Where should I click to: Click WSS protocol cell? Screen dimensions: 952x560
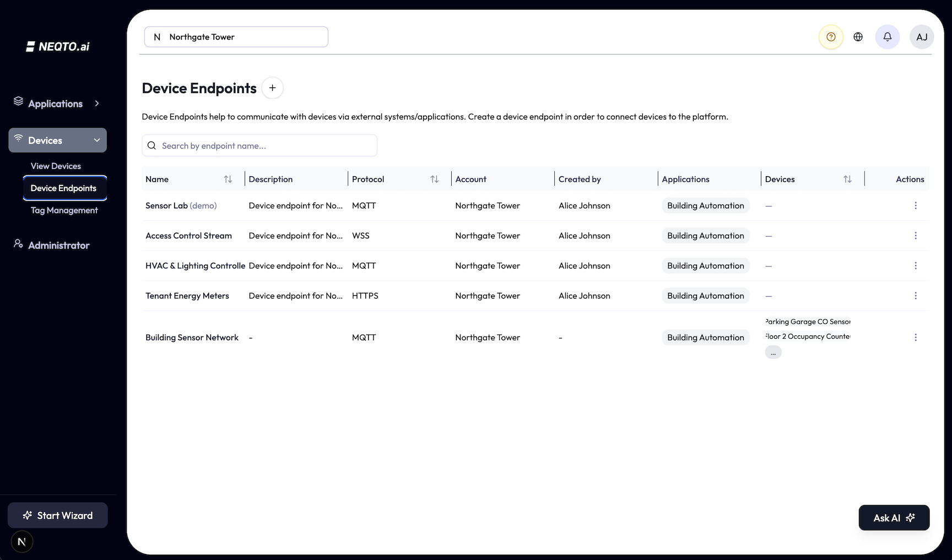click(x=361, y=236)
